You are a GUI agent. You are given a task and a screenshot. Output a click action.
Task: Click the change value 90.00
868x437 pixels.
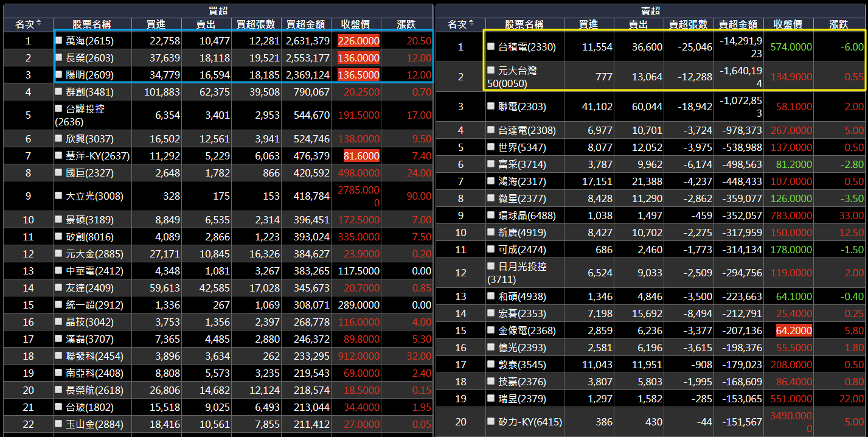click(x=419, y=196)
